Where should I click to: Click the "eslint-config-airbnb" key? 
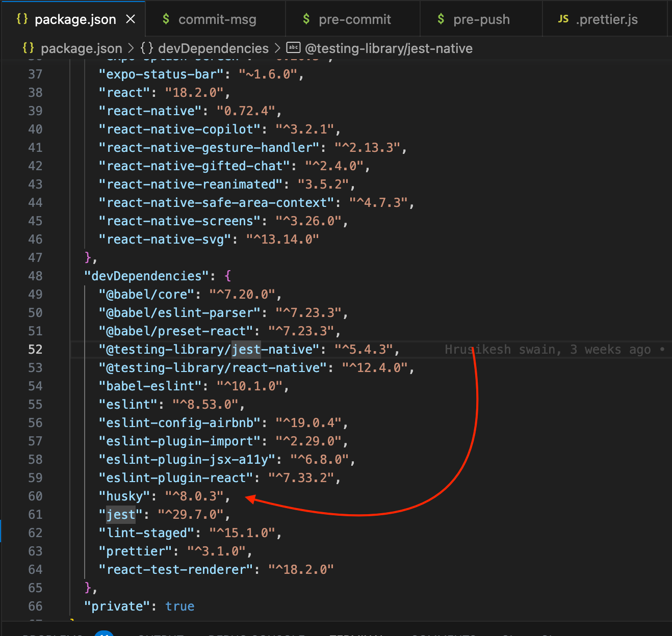(179, 423)
